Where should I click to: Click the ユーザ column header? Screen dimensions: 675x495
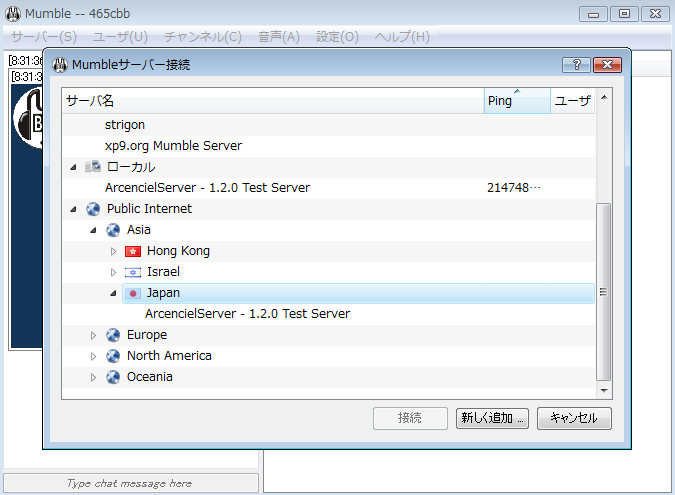click(573, 101)
